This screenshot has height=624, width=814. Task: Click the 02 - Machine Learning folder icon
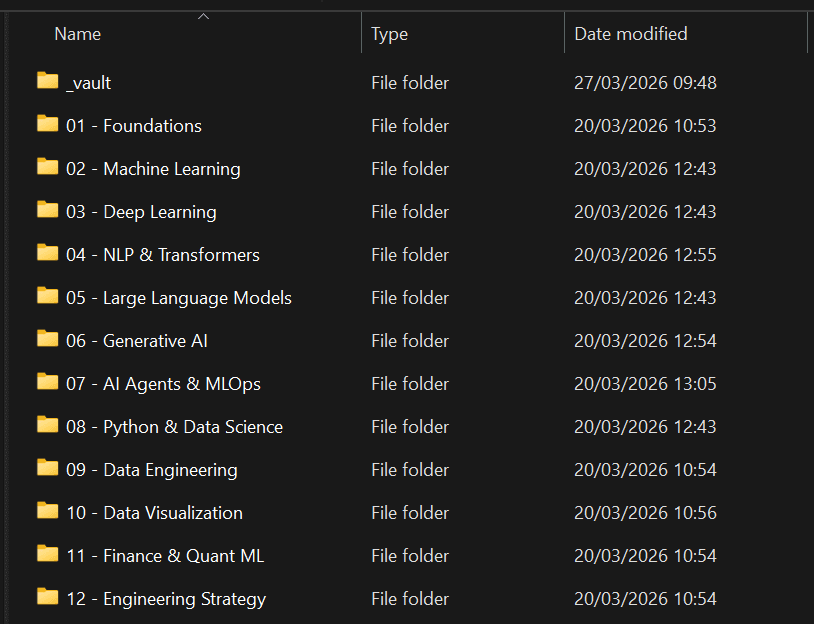[x=47, y=167]
